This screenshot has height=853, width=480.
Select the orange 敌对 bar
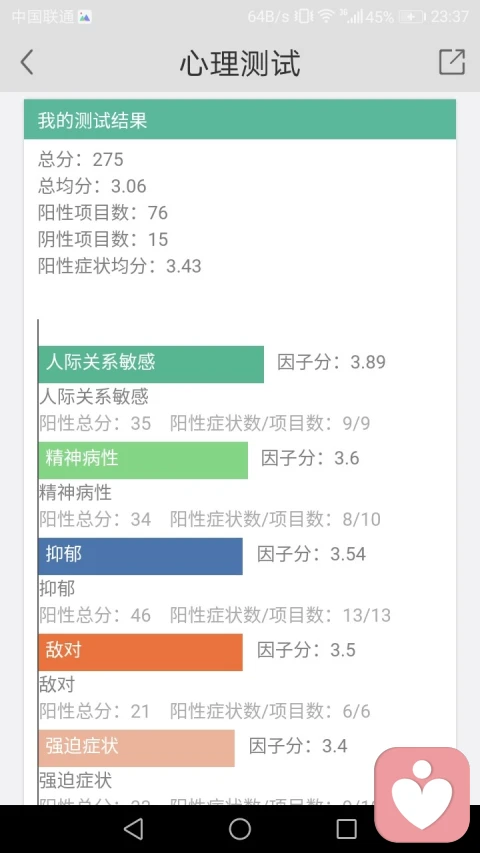coord(140,652)
